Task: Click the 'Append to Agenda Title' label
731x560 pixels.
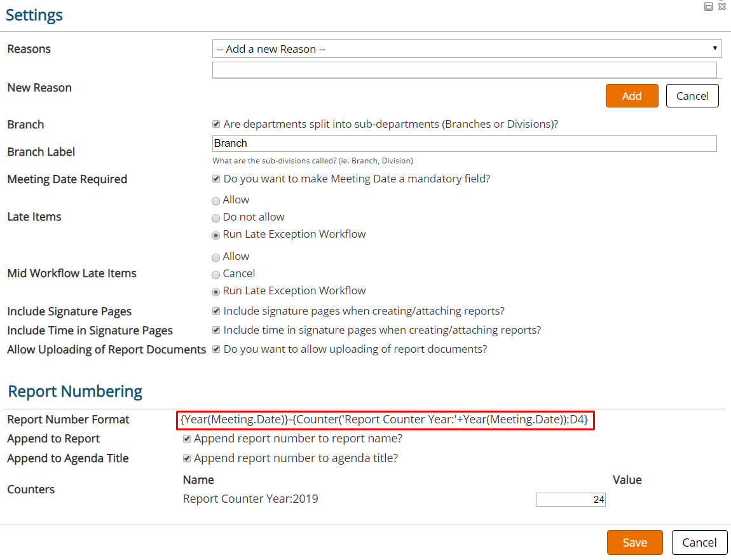Action: 67,458
